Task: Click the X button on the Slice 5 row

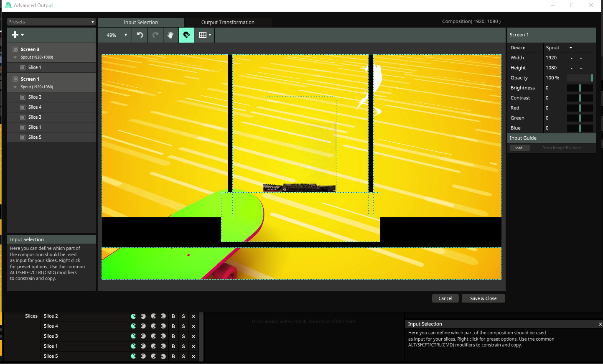Action: click(193, 356)
